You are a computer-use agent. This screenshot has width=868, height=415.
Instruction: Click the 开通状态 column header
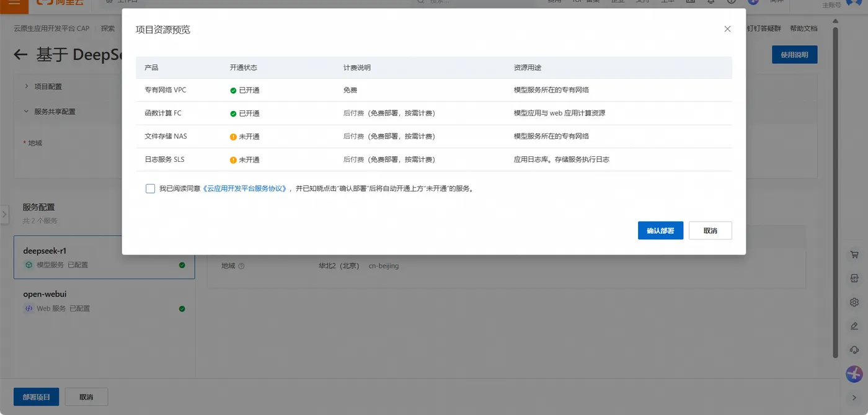pyautogui.click(x=244, y=68)
